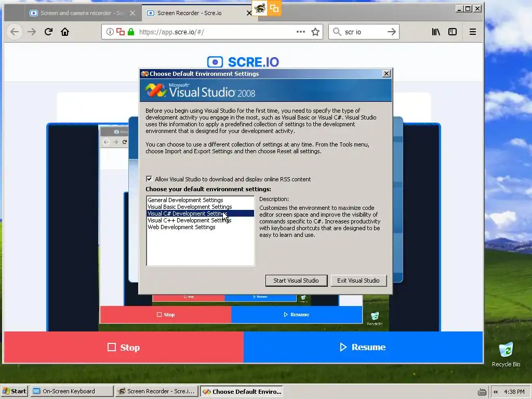
Task: Click the browser Back arrow button
Action: [15, 32]
